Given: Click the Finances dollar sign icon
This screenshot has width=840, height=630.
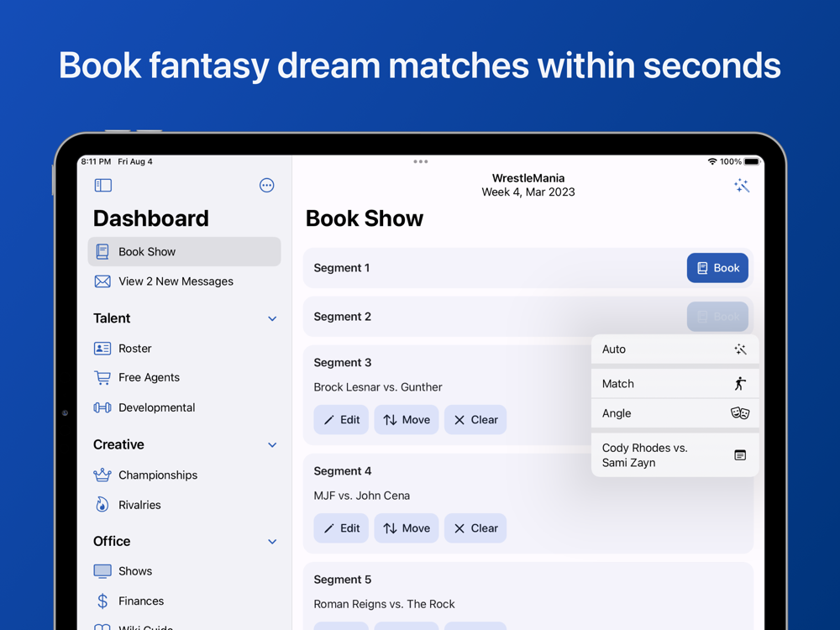Looking at the screenshot, I should pos(102,601).
